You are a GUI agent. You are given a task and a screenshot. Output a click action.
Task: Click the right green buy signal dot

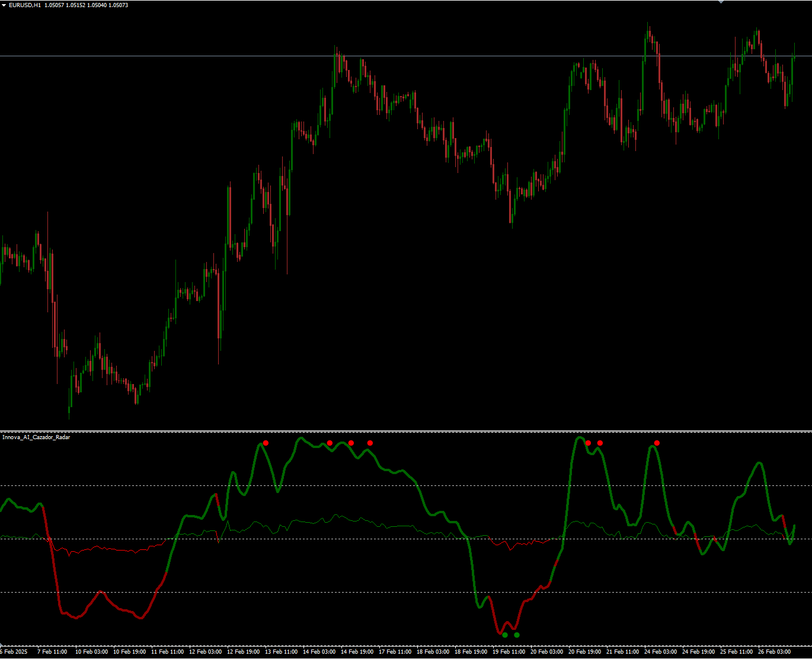(x=517, y=635)
